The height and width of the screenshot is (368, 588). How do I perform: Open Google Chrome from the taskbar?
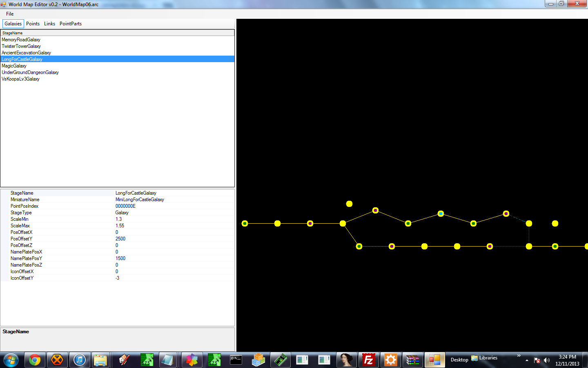[35, 360]
